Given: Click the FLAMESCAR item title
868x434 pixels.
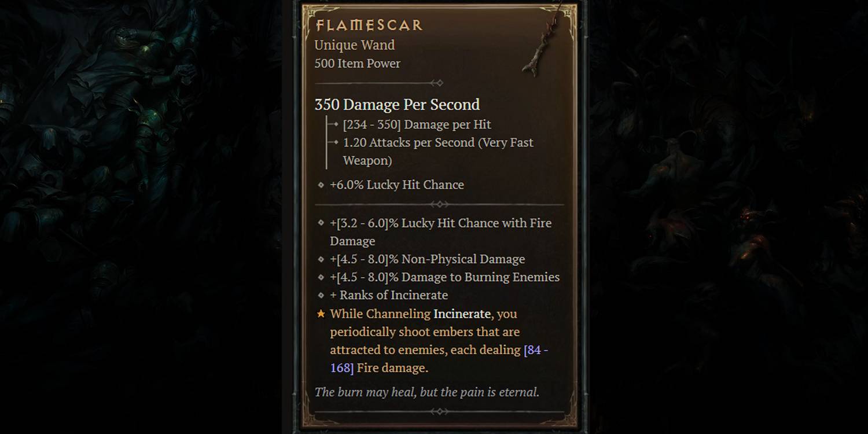Looking at the screenshot, I should [369, 25].
